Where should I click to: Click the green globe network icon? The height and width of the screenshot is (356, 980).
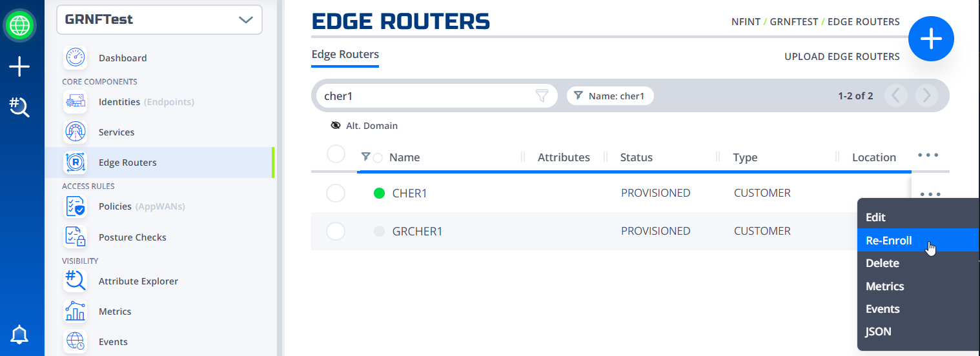(x=19, y=26)
